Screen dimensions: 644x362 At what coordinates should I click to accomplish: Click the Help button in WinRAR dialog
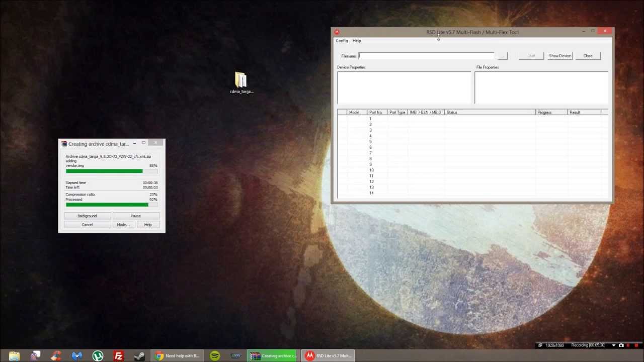(x=148, y=225)
